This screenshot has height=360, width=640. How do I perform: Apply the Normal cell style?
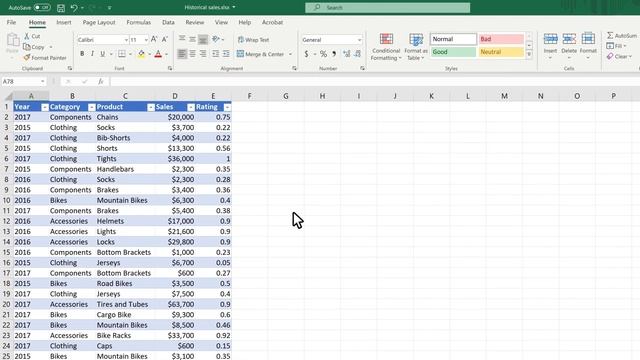point(453,39)
